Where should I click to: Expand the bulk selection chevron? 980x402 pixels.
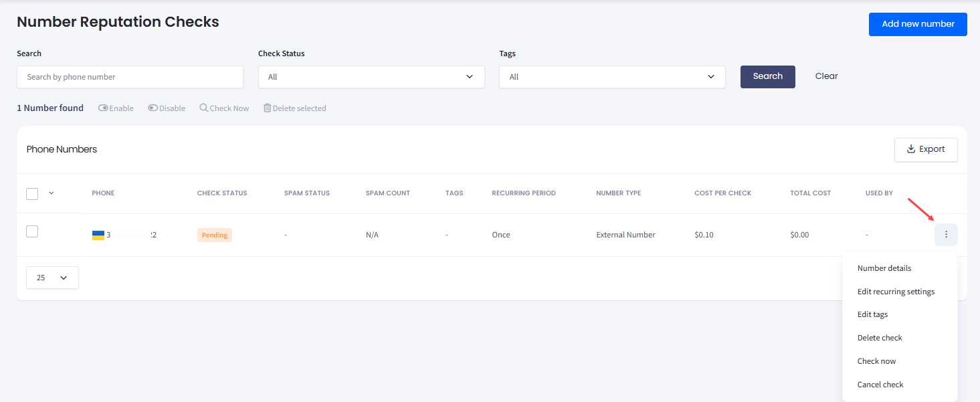[x=52, y=193]
